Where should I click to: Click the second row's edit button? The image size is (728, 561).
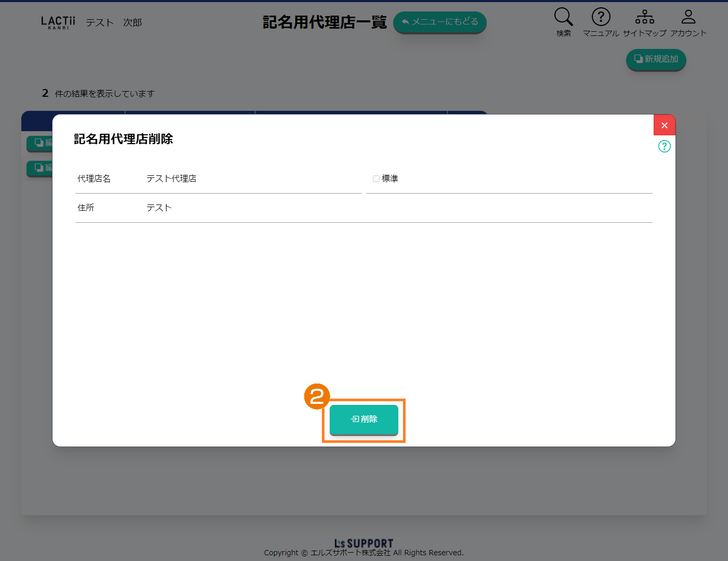pyautogui.click(x=40, y=168)
